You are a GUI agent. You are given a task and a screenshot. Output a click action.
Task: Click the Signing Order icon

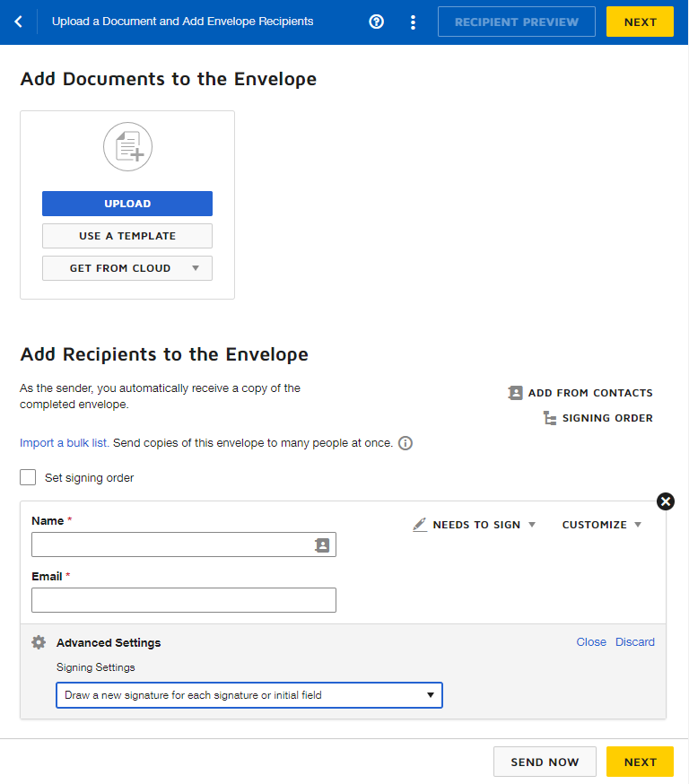tap(549, 417)
